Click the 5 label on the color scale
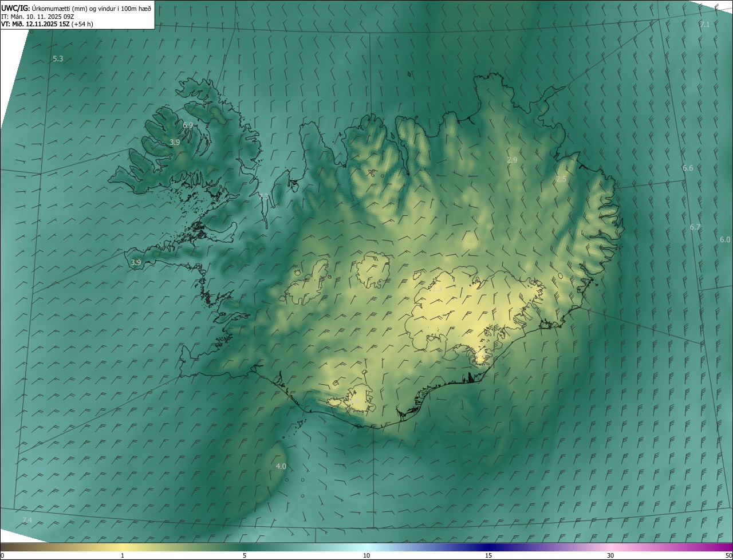Screen dimensions: 733x560 pos(245,556)
